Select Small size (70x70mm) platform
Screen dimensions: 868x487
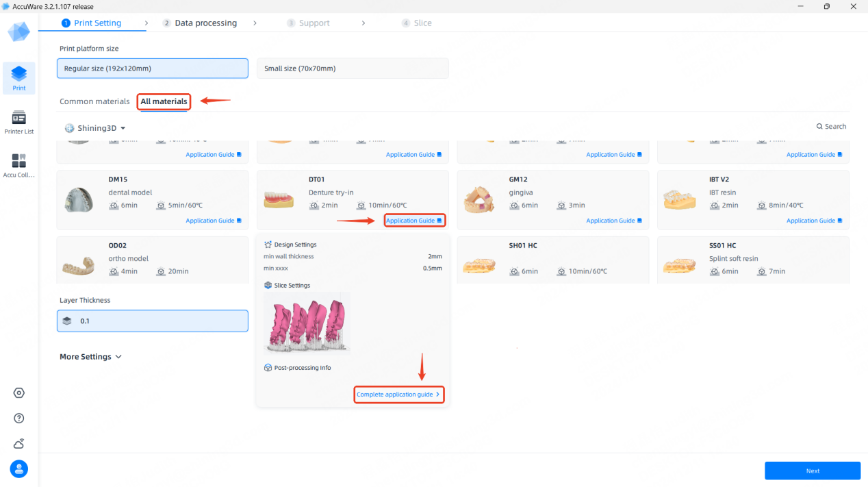[353, 68]
